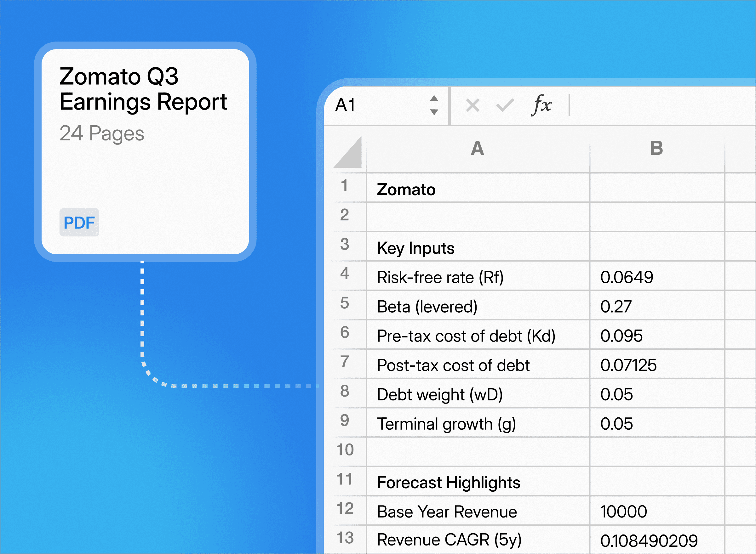Open the fx insert function button
756x554 pixels.
click(541, 105)
